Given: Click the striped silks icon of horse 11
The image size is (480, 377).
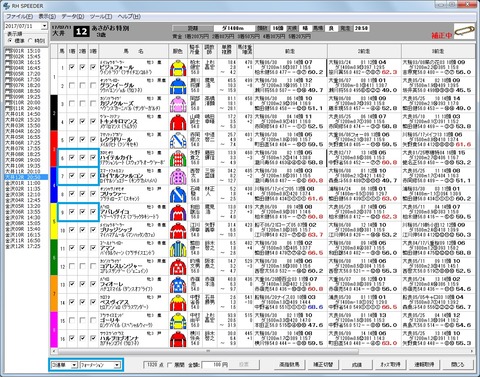Looking at the screenshot, I should tap(178, 248).
